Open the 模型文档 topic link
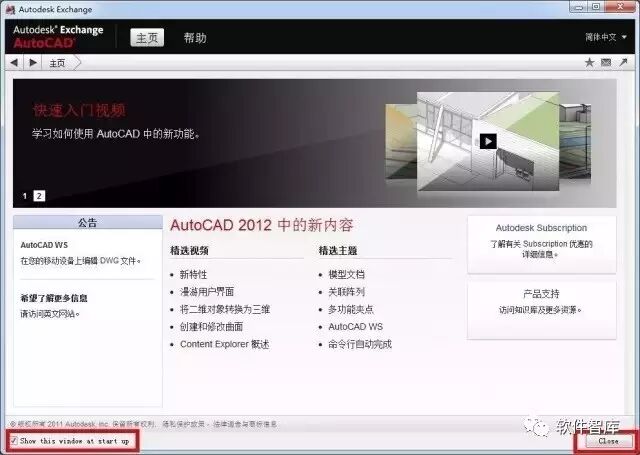The image size is (640, 455). tap(347, 275)
